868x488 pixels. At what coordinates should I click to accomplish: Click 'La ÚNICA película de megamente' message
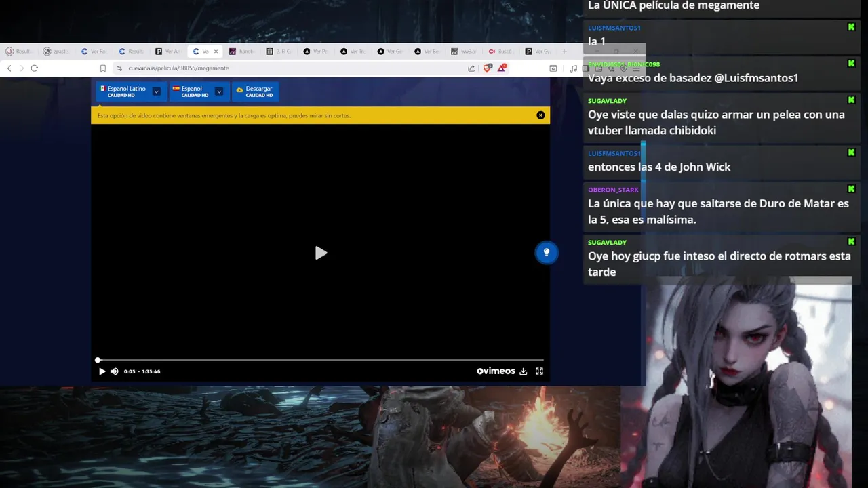[x=673, y=6]
